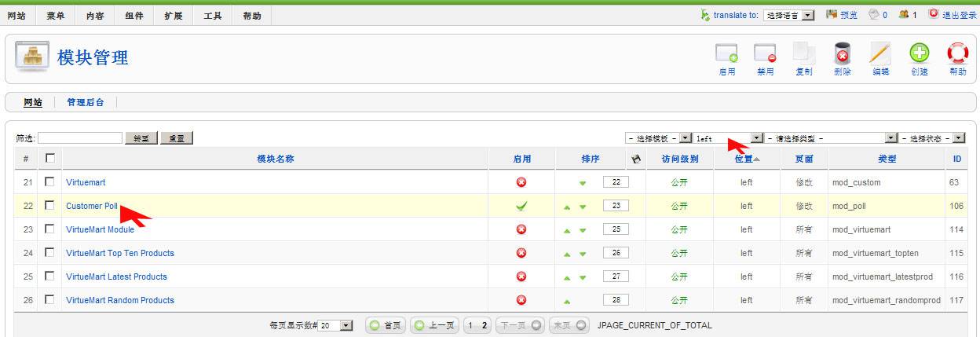Click the 禁用 (disable) toolbar icon
This screenshot has height=337, width=980.
(765, 53)
